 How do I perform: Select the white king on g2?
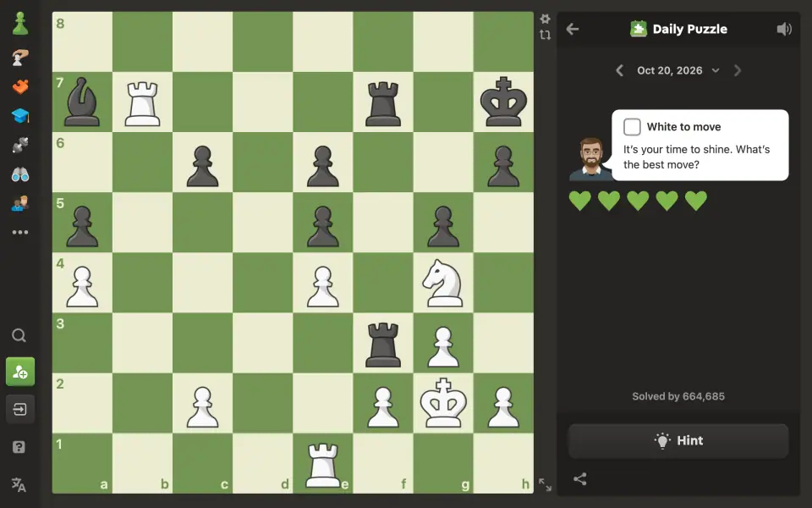(x=443, y=403)
